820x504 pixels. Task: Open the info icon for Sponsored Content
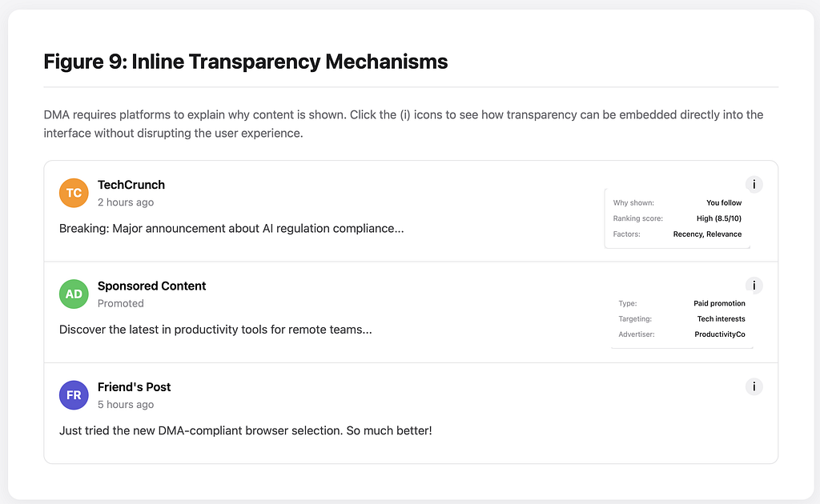tap(754, 286)
